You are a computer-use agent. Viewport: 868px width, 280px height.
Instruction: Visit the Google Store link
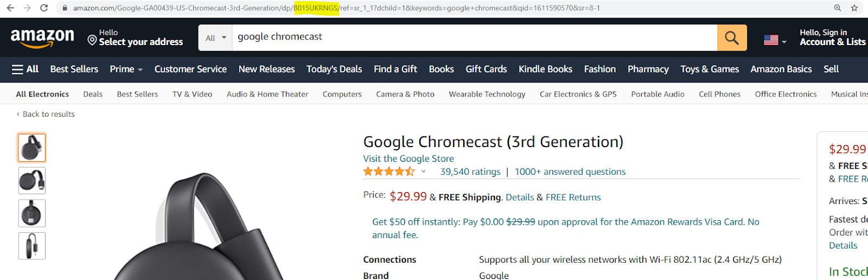[x=408, y=158]
